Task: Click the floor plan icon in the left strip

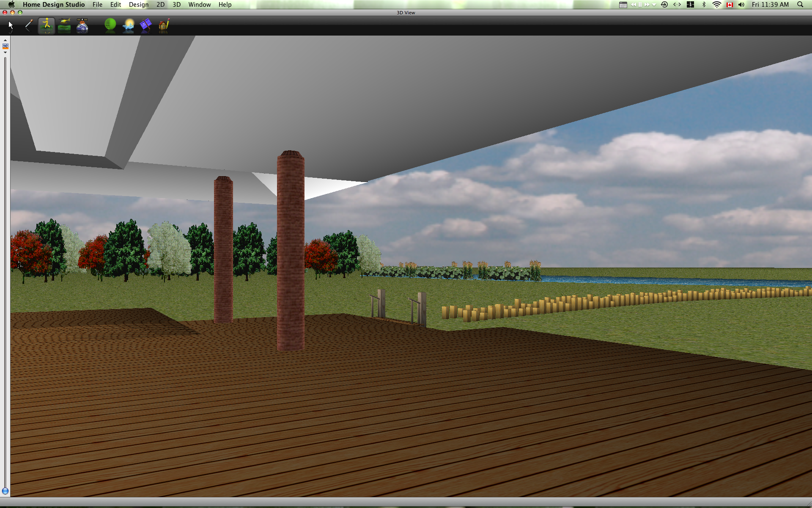Action: tap(5, 46)
